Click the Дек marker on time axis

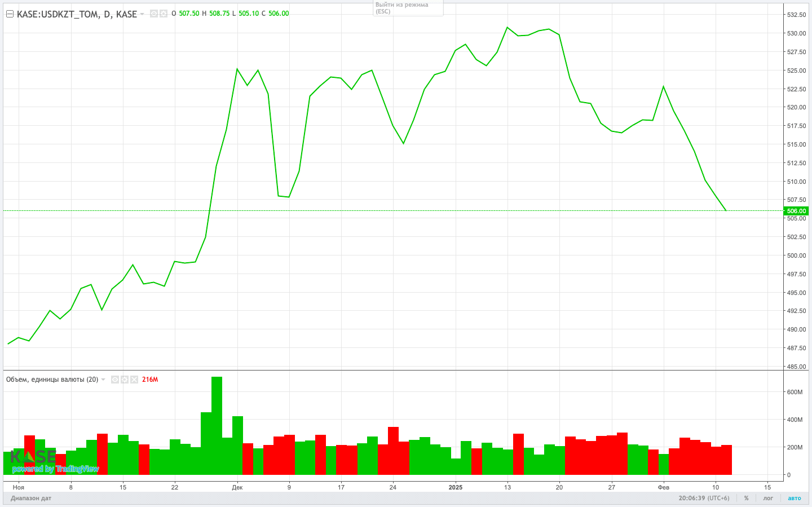(237, 487)
